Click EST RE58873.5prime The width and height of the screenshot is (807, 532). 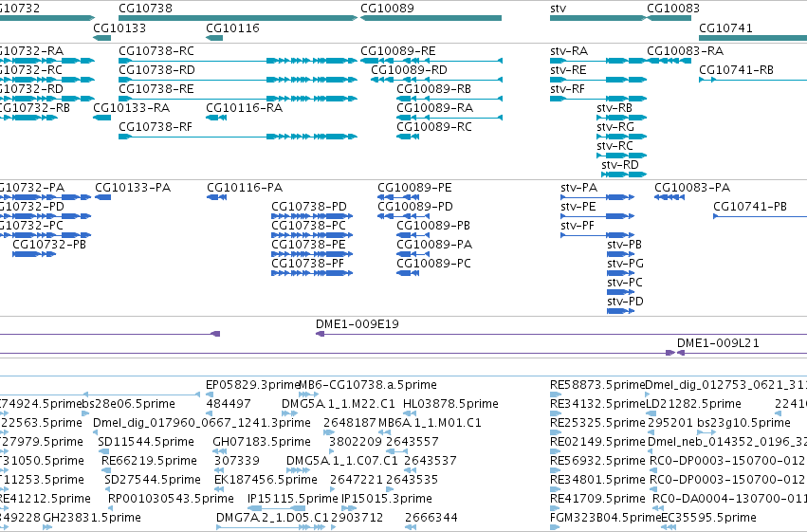coord(556,394)
